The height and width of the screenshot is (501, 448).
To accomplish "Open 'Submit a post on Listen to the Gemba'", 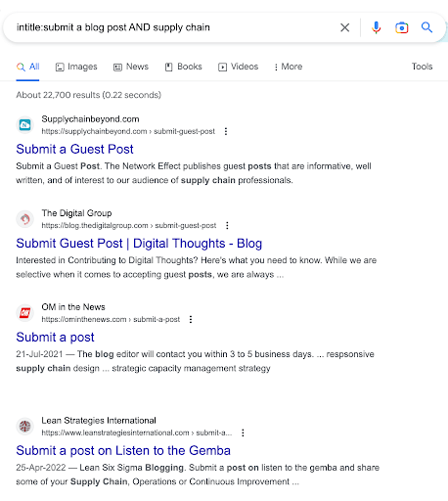I will click(123, 451).
